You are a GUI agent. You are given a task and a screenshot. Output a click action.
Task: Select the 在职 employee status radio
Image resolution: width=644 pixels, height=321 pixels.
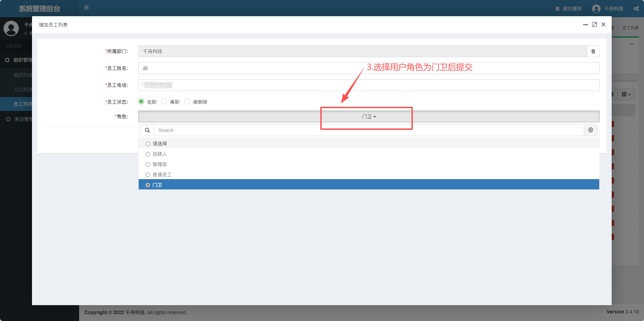click(x=141, y=102)
